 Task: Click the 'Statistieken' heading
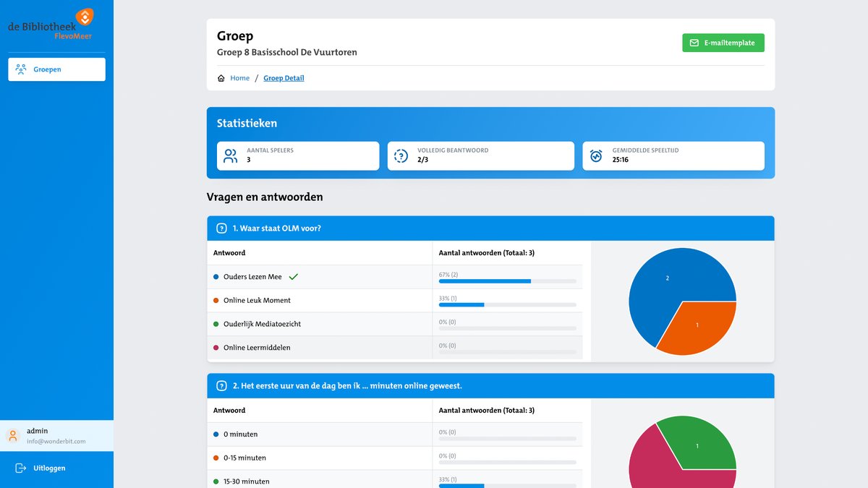[x=247, y=124]
